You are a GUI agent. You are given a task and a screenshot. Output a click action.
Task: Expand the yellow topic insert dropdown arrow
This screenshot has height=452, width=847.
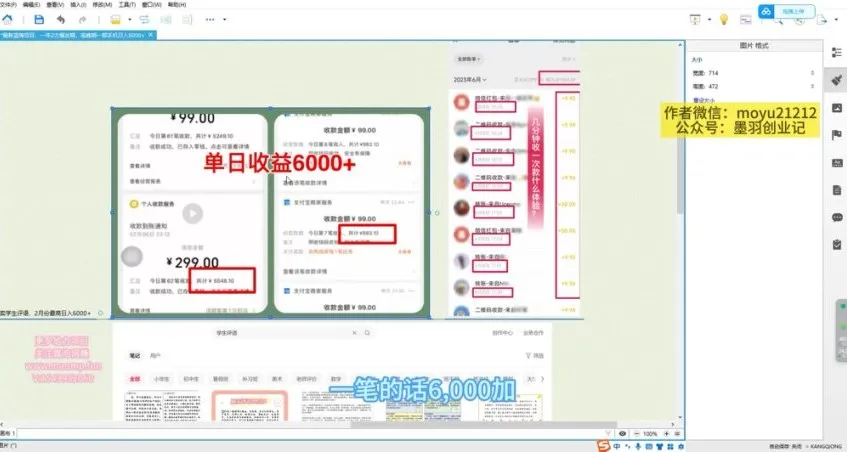(130, 19)
